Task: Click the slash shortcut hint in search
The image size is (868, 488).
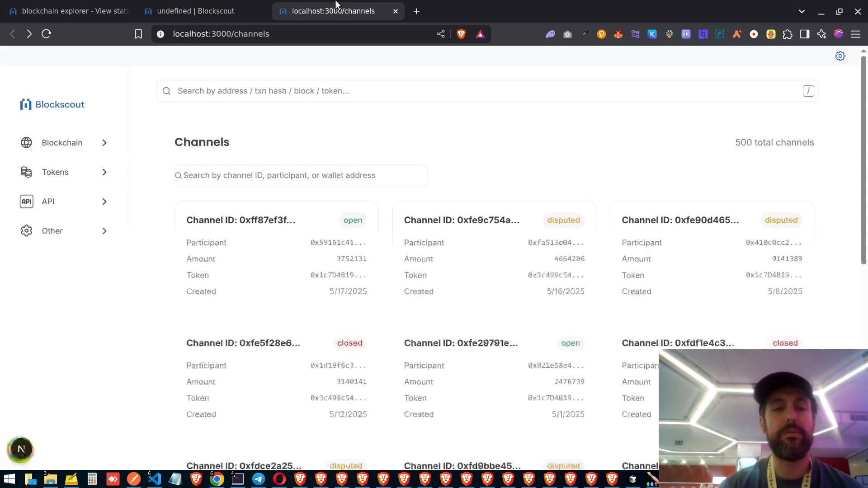Action: tap(808, 91)
